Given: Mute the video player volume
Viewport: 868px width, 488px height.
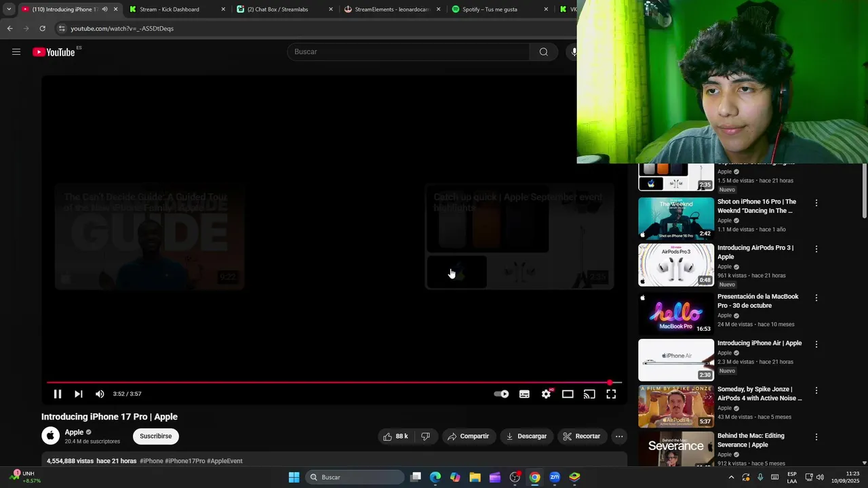Looking at the screenshot, I should (100, 394).
